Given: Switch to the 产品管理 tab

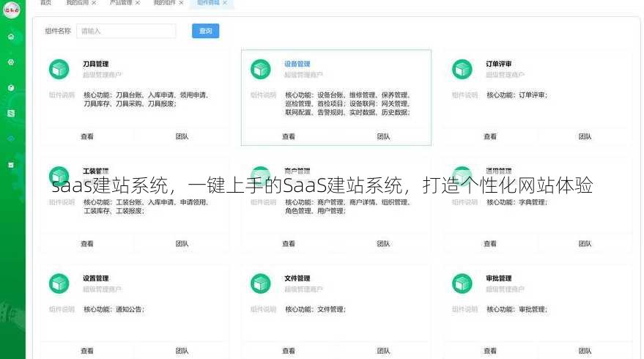Looking at the screenshot, I should point(121,3).
